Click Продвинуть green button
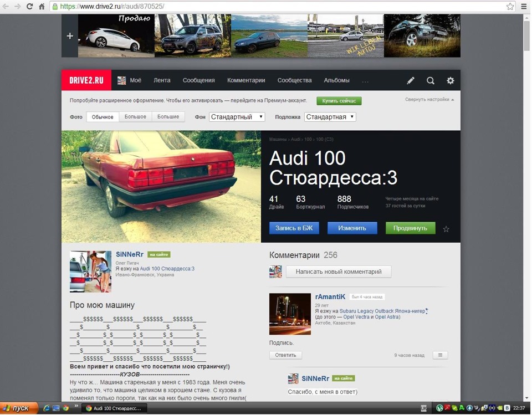The width and height of the screenshot is (532, 415). 410,228
